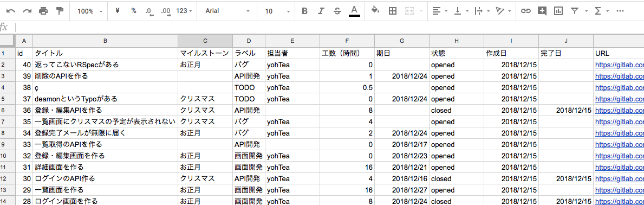Select the 'タイトル' header cell
Image resolution: width=644 pixels, height=205 pixels.
[106, 53]
